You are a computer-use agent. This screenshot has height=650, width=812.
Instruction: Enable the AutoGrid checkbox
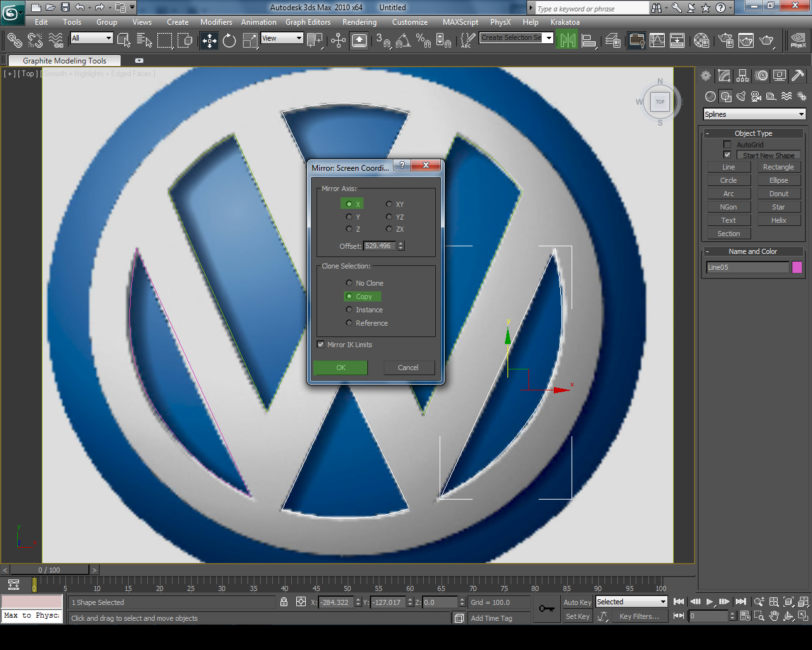pos(727,145)
